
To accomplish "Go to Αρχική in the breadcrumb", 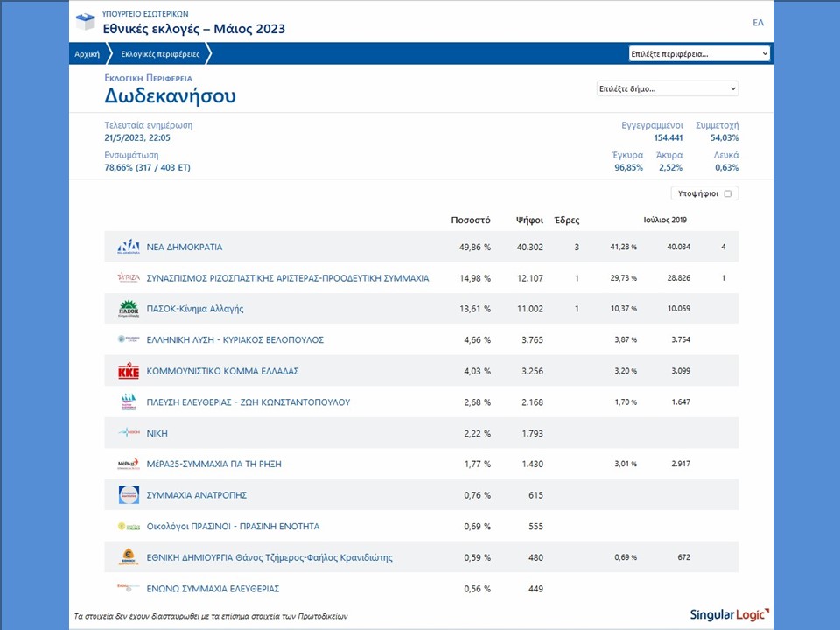I will (x=87, y=54).
